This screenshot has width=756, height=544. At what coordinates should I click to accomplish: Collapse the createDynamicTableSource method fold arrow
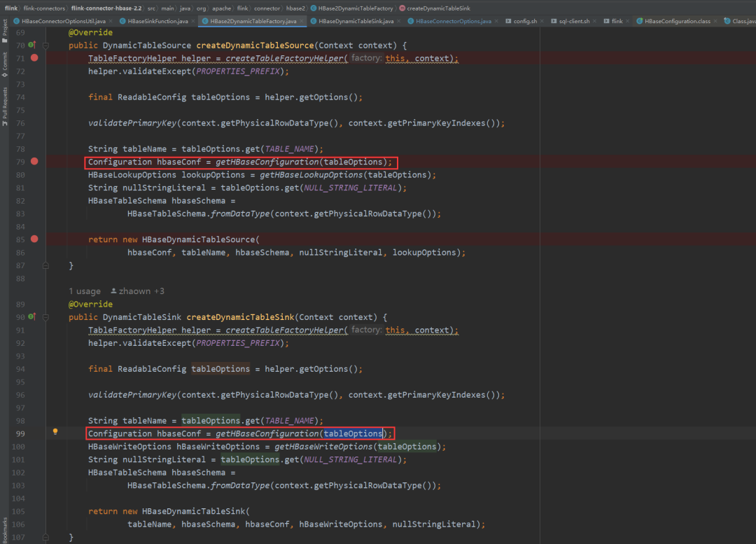coord(45,44)
